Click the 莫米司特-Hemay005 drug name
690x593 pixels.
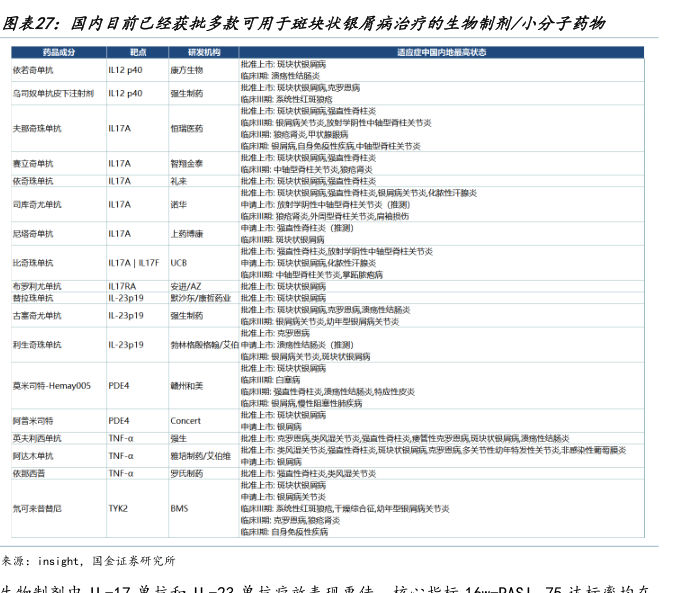[x=51, y=385]
